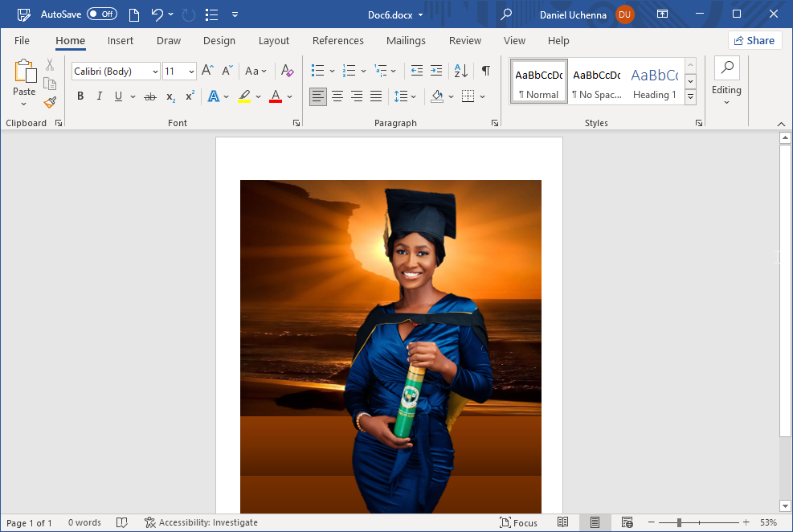
Task: Center align the paragraph
Action: [x=337, y=96]
